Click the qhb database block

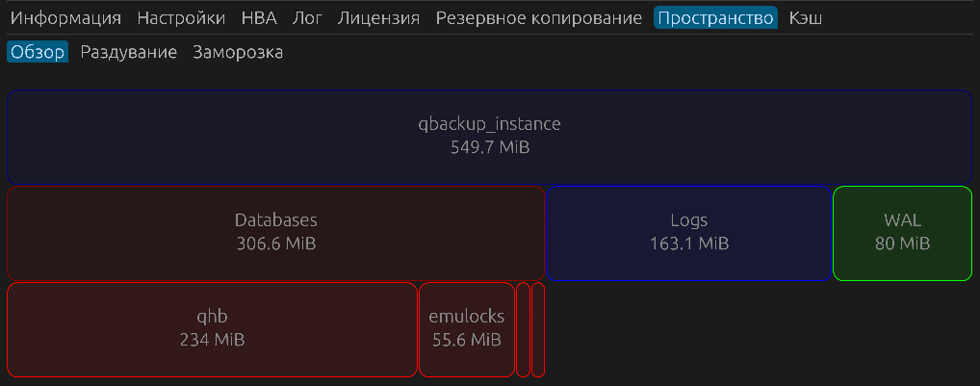point(212,328)
